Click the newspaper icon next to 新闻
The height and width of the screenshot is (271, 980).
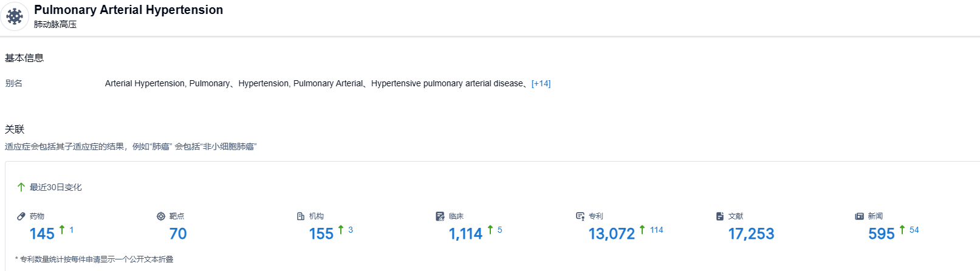(860, 216)
